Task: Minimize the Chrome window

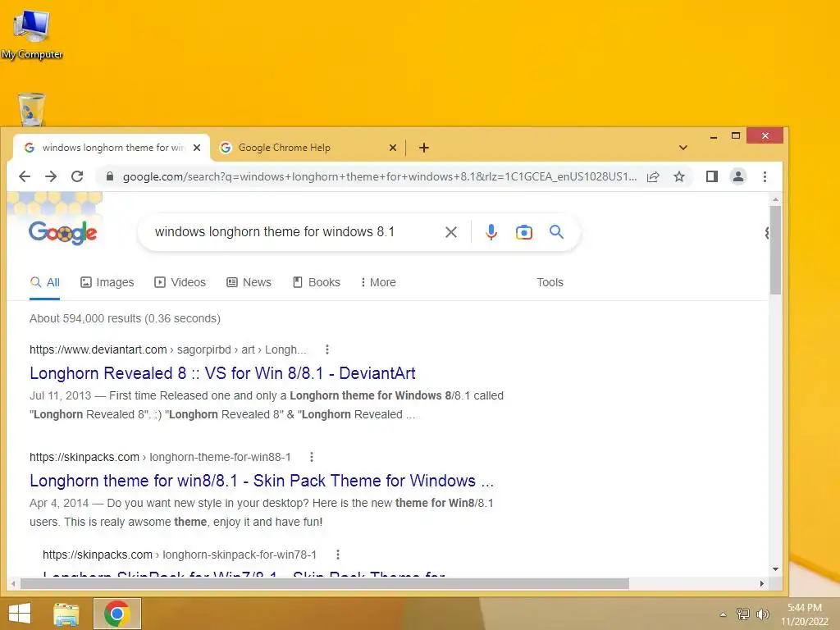Action: click(713, 136)
